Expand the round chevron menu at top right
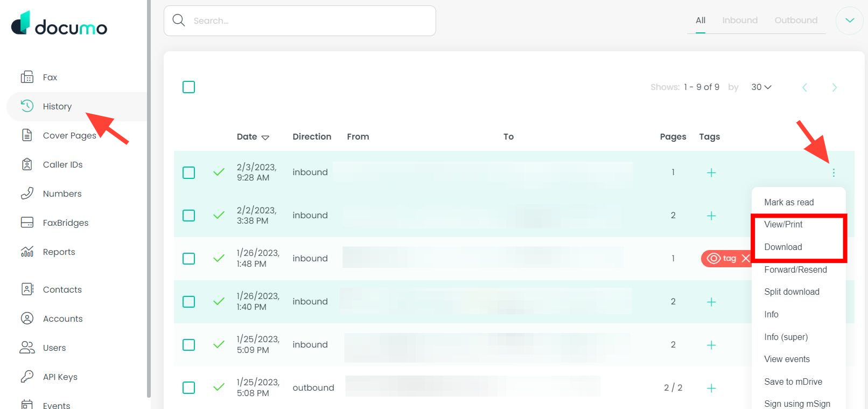Viewport: 868px width, 409px height. (849, 20)
